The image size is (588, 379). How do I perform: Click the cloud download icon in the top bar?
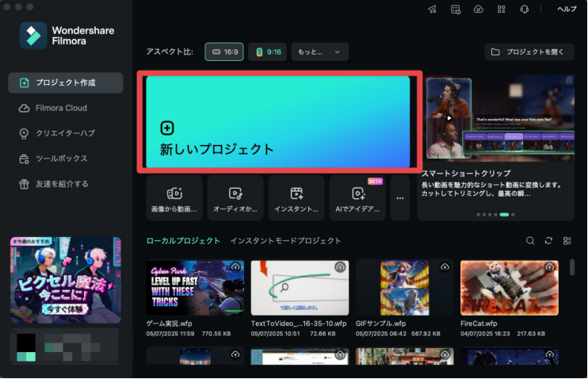(478, 10)
